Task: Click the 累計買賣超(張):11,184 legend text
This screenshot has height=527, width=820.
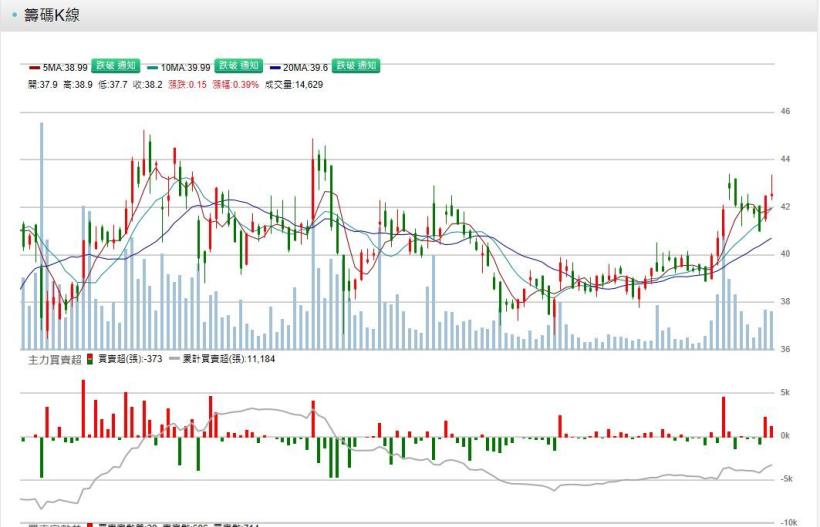Action: [x=230, y=359]
